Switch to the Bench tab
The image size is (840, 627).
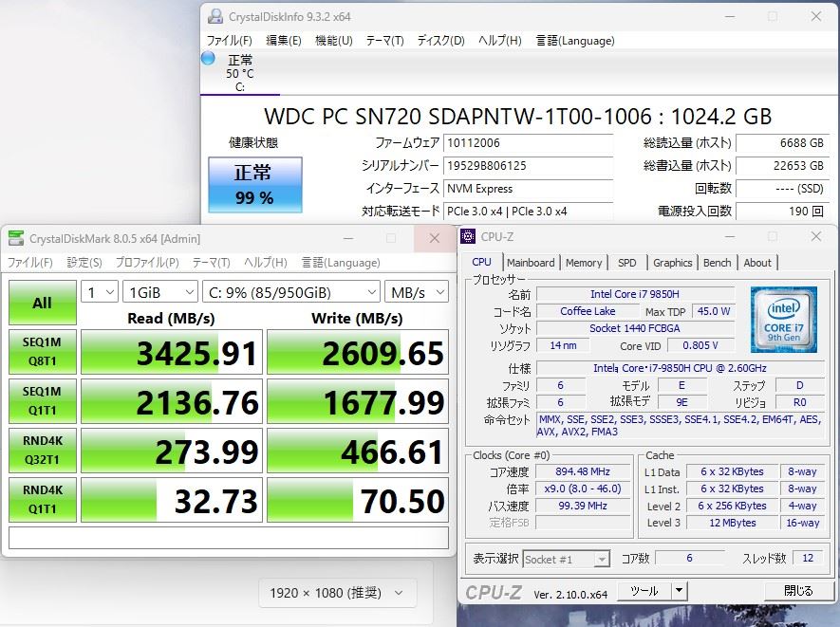pyautogui.click(x=717, y=263)
